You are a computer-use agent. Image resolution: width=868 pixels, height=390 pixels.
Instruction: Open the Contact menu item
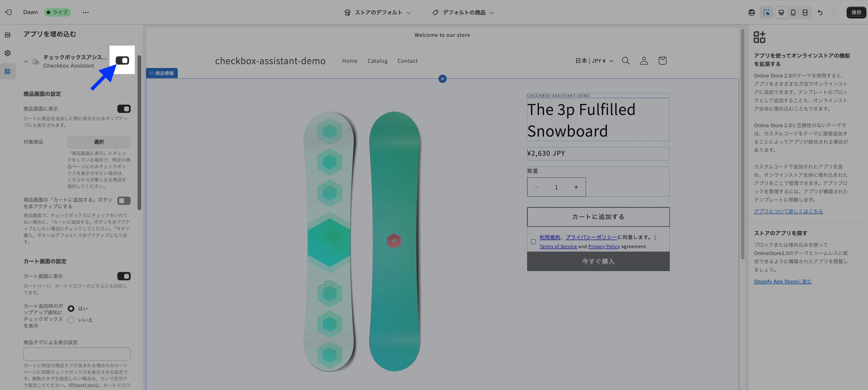point(407,61)
